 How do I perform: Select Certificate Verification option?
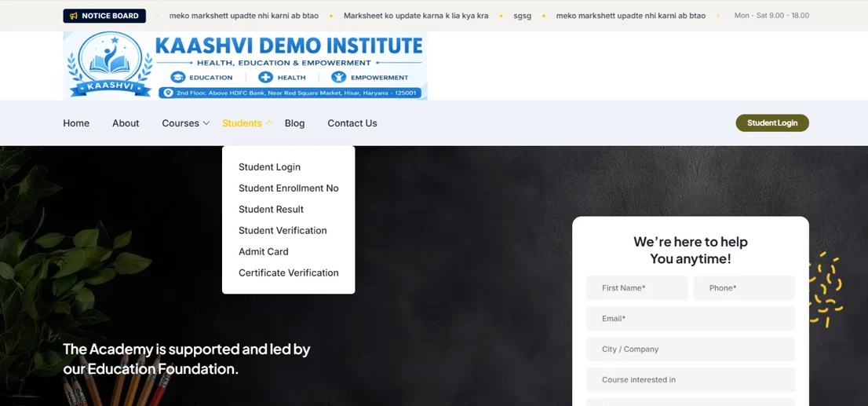coord(288,272)
